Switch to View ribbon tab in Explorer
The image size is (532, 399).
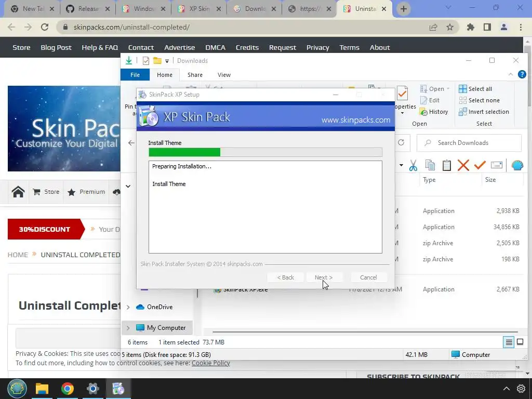click(x=224, y=75)
